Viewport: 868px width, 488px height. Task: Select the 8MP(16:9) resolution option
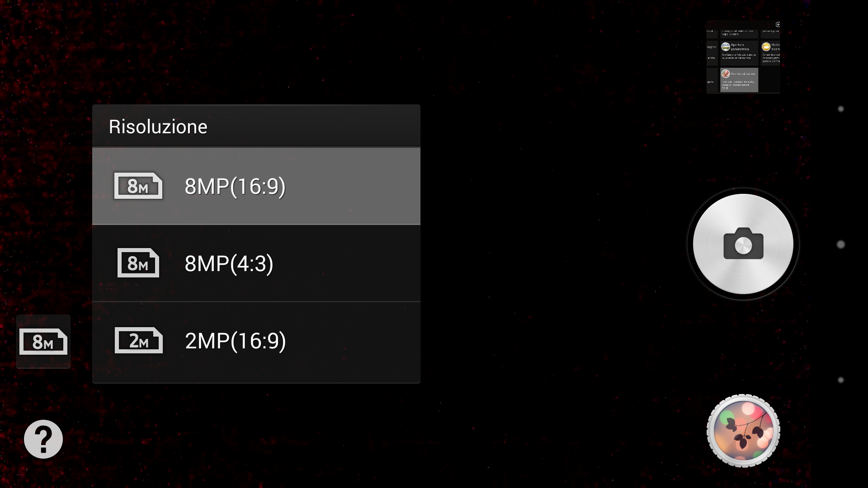tap(256, 186)
